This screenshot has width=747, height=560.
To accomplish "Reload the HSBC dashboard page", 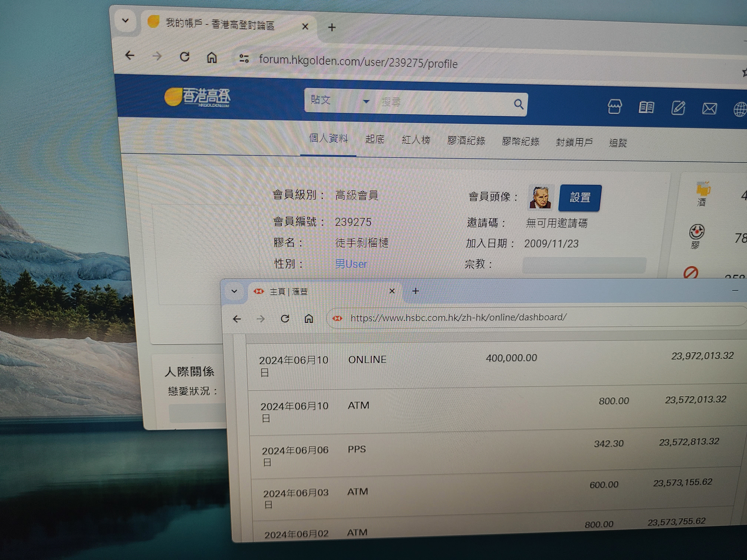I will point(285,319).
